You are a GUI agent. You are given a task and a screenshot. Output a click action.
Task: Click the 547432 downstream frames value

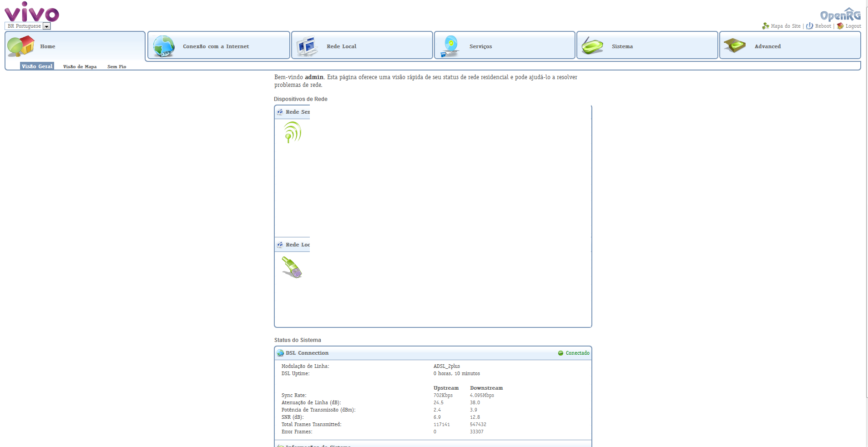coord(478,425)
